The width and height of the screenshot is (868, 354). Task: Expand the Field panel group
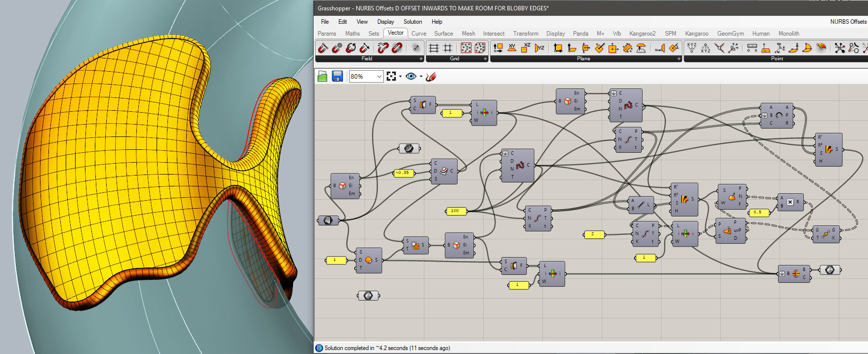[421, 59]
